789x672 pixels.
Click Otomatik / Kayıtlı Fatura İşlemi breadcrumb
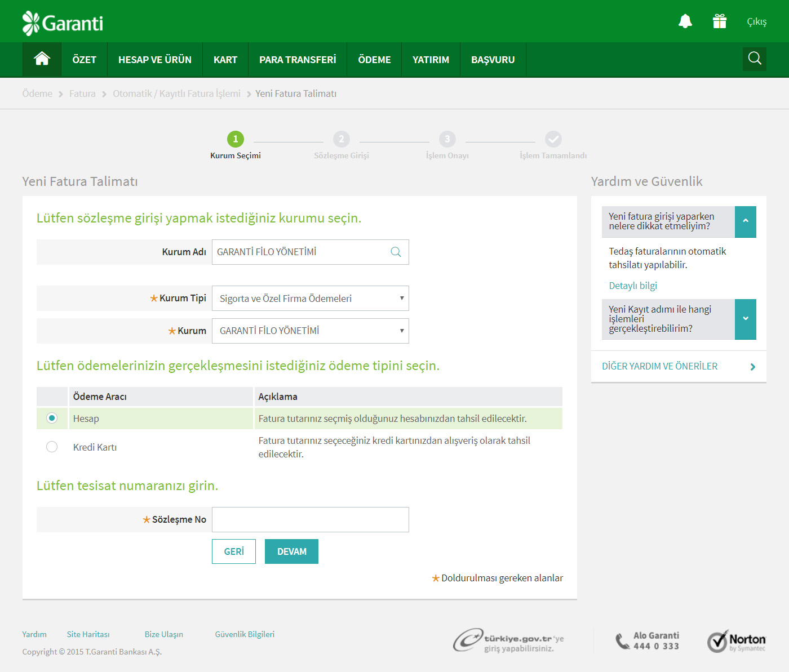(x=176, y=94)
